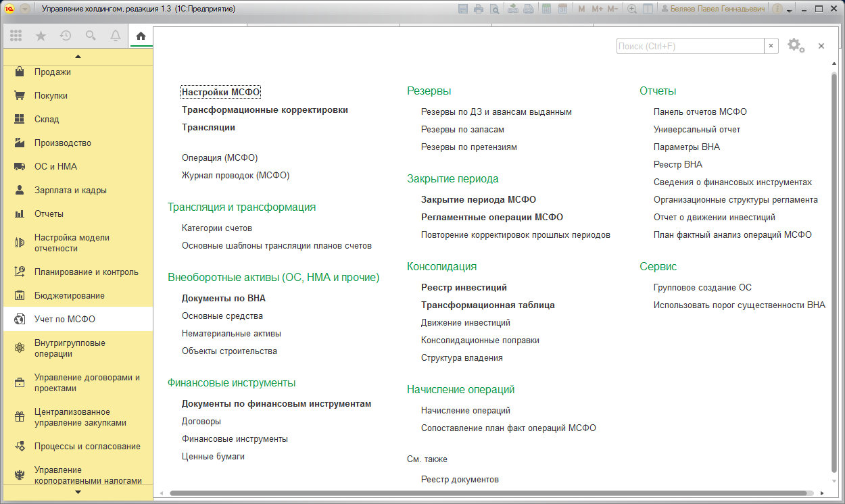Click the horizontal scrollbar at panel bottom
This screenshot has width=845, height=504.
tap(487, 493)
